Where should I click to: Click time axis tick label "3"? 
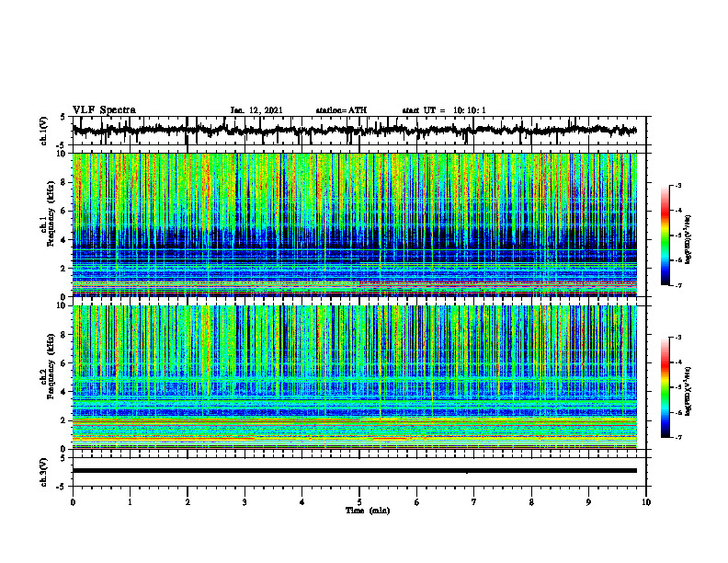coord(245,502)
